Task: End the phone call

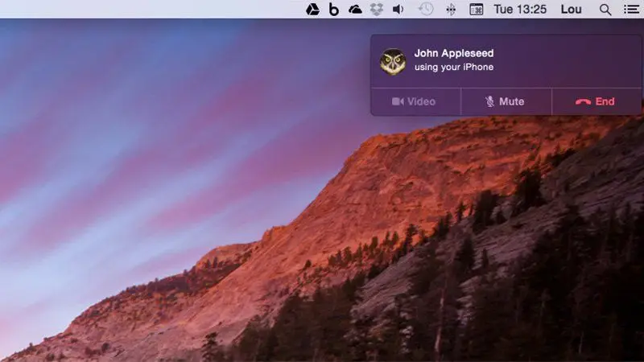Action: pyautogui.click(x=596, y=101)
